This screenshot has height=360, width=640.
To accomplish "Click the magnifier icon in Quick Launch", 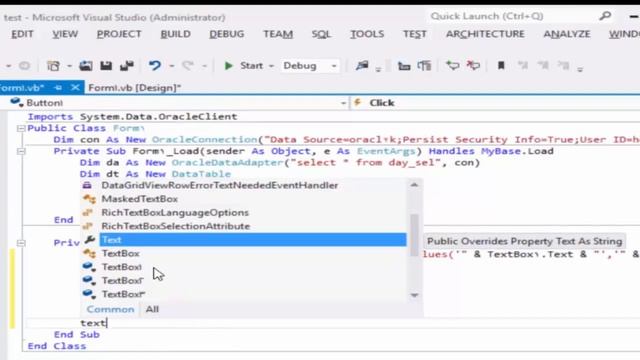I will pyautogui.click(x=605, y=16).
